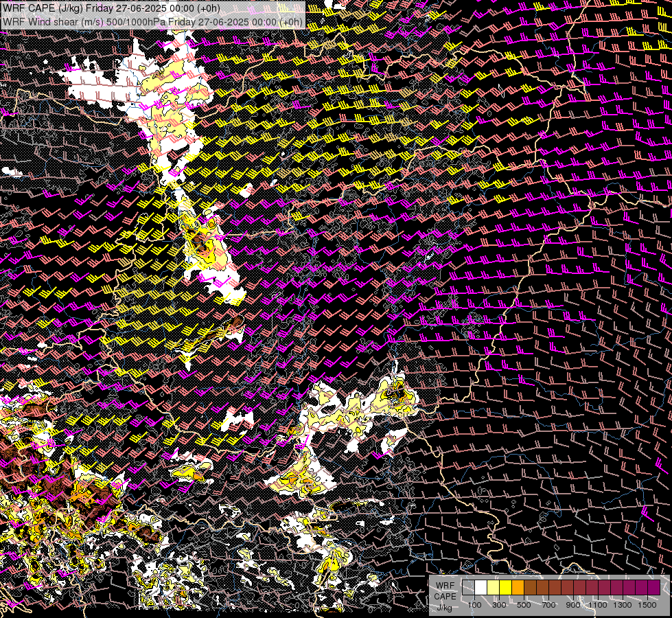Screen dimensions: 672x618
Task: Click the legend value 1300
Action: [x=623, y=605]
